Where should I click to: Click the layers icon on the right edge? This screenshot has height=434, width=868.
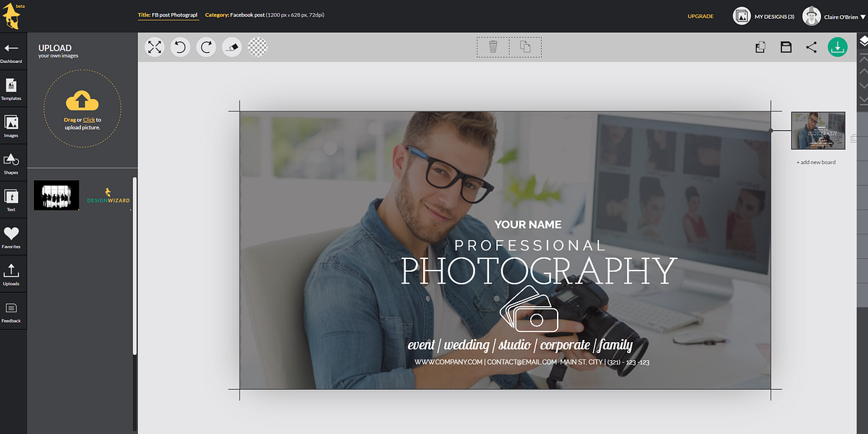862,42
